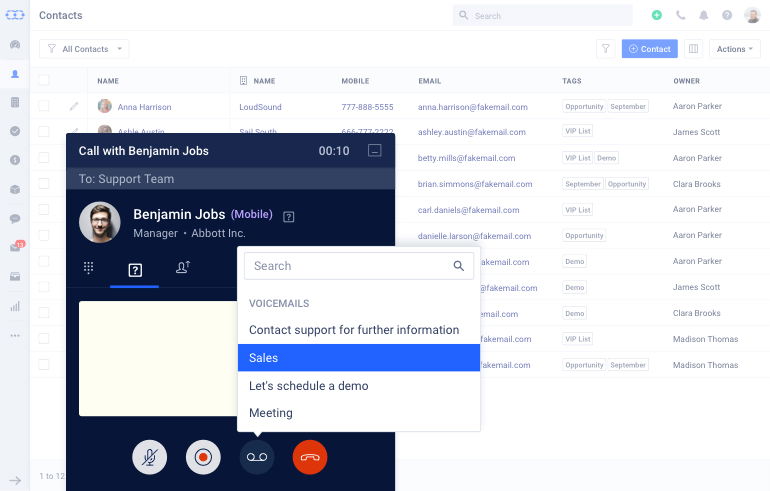Viewport: 770px width, 491px height.
Task: Start recording the call
Action: point(203,457)
